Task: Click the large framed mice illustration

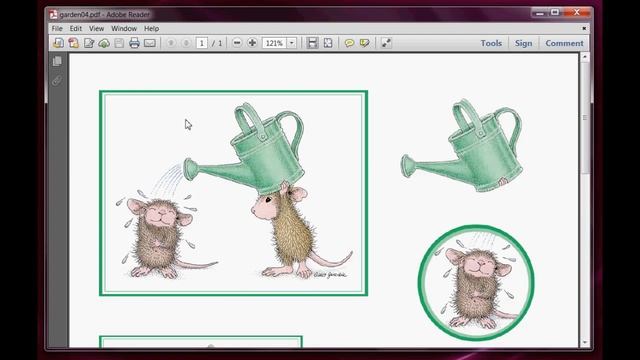Action: [233, 193]
